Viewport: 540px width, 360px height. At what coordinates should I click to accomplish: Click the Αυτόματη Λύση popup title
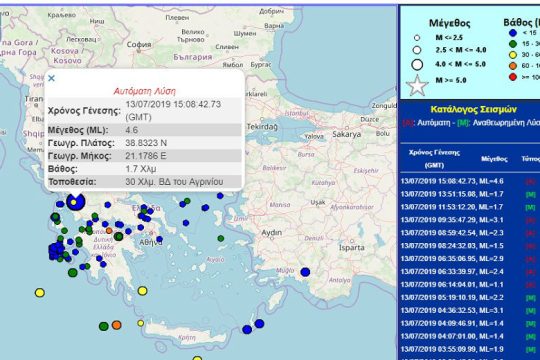(x=145, y=91)
